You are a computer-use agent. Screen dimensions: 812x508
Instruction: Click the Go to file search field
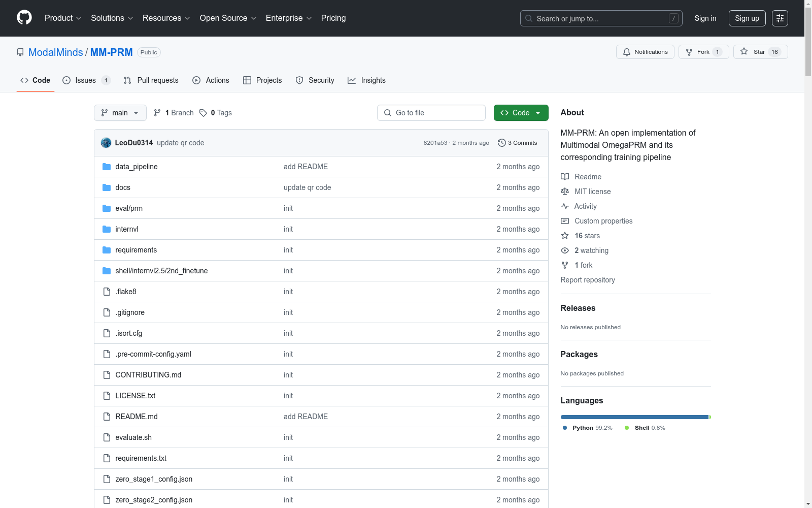[431, 113]
